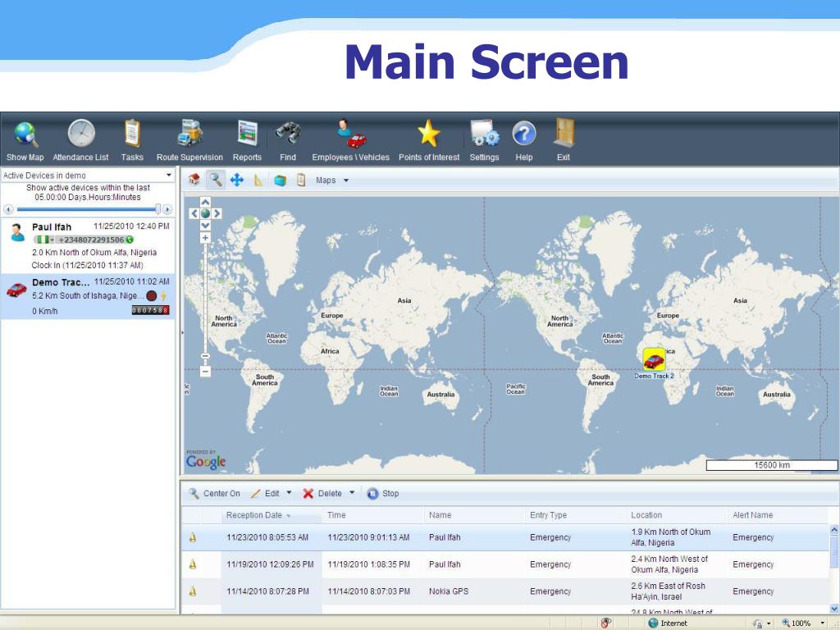Select the ruler measure tool
Image resolution: width=840 pixels, height=630 pixels.
(x=258, y=180)
